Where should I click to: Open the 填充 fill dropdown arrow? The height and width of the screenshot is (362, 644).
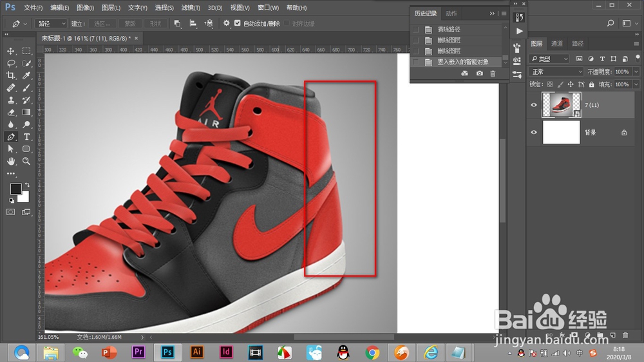636,84
